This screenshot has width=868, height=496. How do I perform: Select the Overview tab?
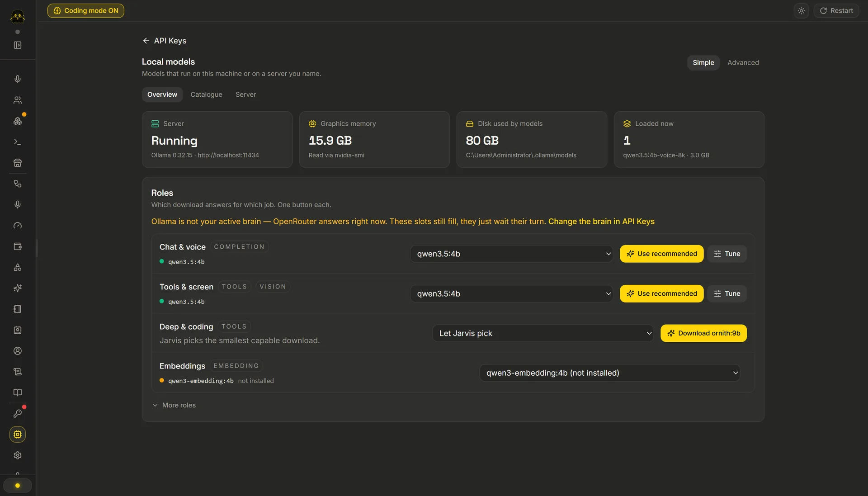(162, 94)
